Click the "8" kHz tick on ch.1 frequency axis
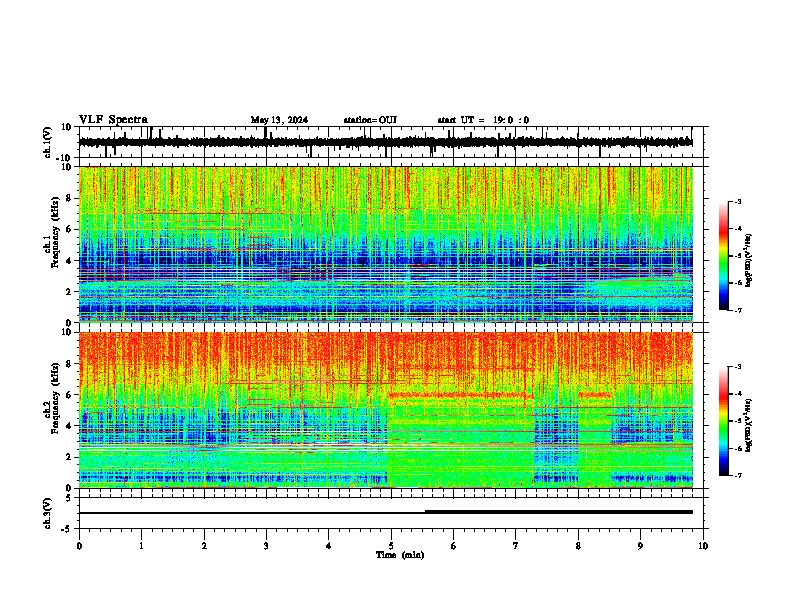This screenshot has height=612, width=792. tap(70, 198)
